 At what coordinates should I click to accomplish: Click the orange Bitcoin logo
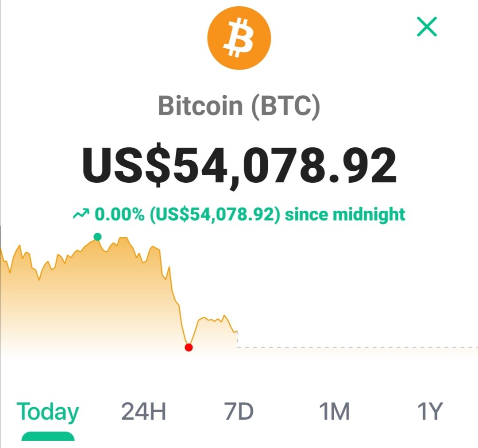[x=239, y=38]
